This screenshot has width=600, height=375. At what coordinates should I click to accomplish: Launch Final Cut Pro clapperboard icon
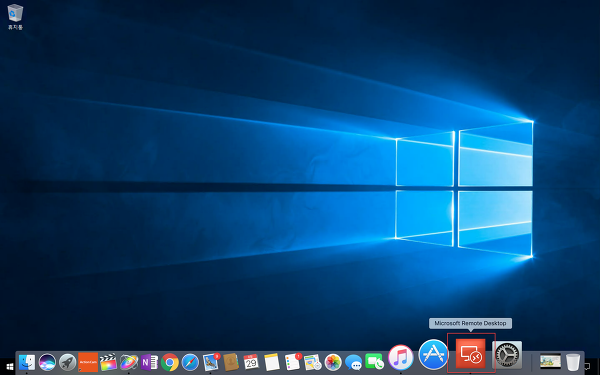point(108,362)
